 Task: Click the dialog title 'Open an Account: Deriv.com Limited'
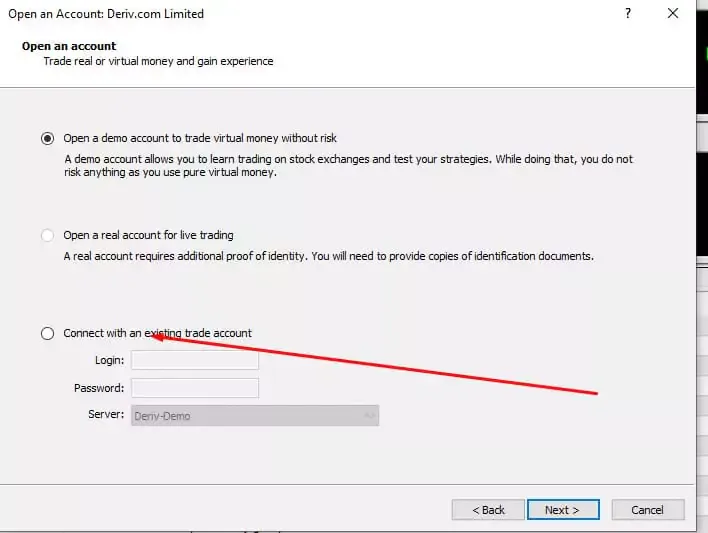pyautogui.click(x=106, y=14)
